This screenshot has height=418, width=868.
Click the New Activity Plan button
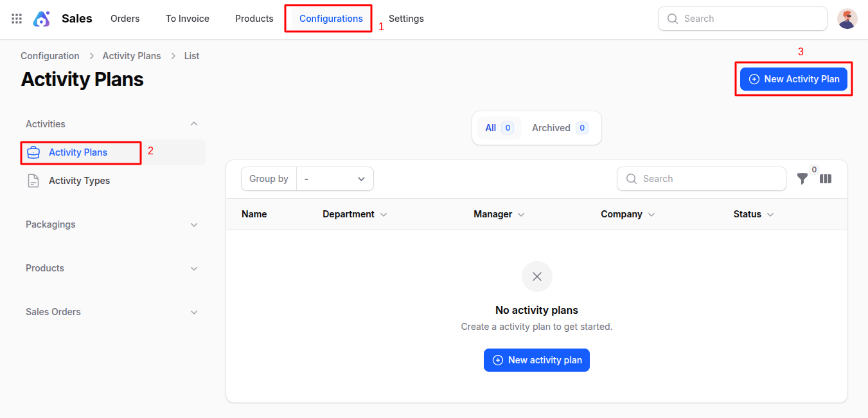point(793,78)
